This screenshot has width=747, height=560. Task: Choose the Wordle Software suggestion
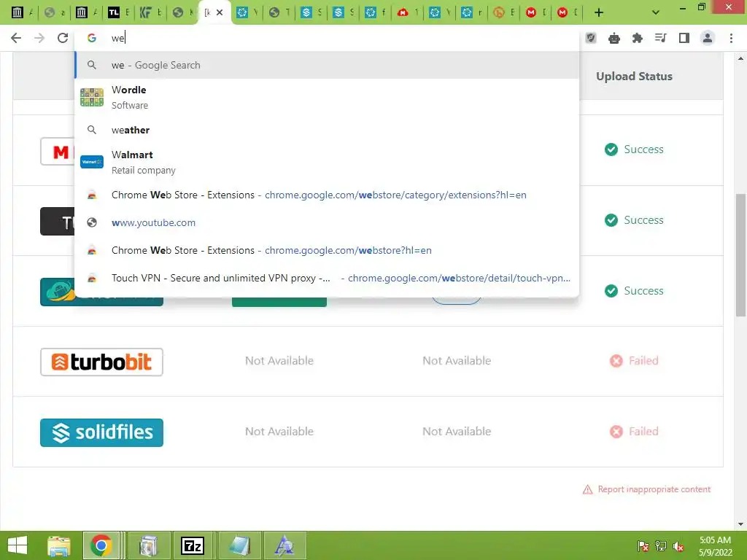tap(327, 97)
